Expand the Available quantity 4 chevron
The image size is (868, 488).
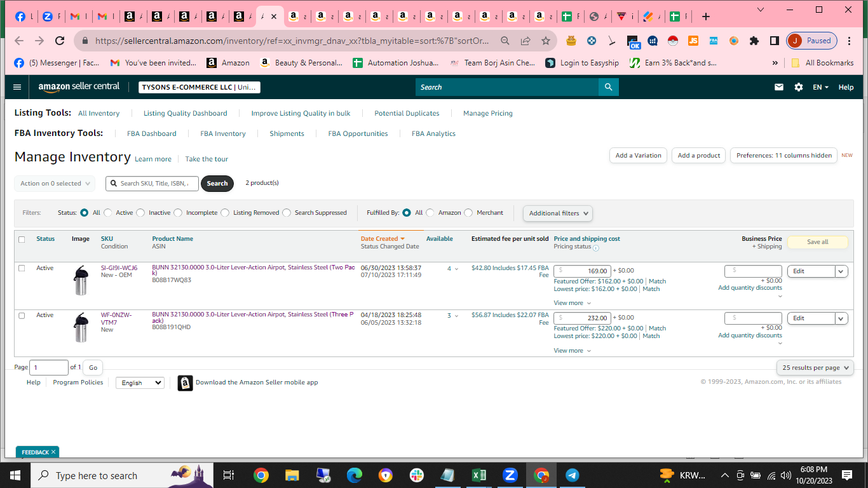click(456, 269)
